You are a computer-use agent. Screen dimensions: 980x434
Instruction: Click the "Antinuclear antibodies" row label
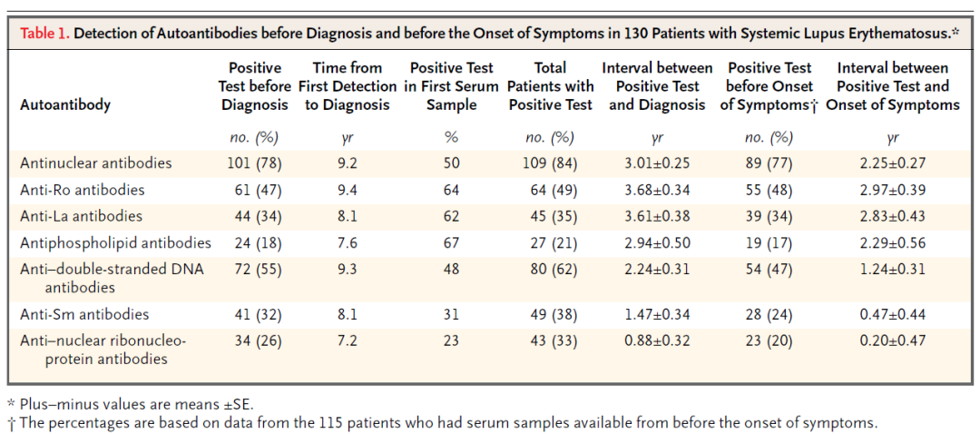95,164
